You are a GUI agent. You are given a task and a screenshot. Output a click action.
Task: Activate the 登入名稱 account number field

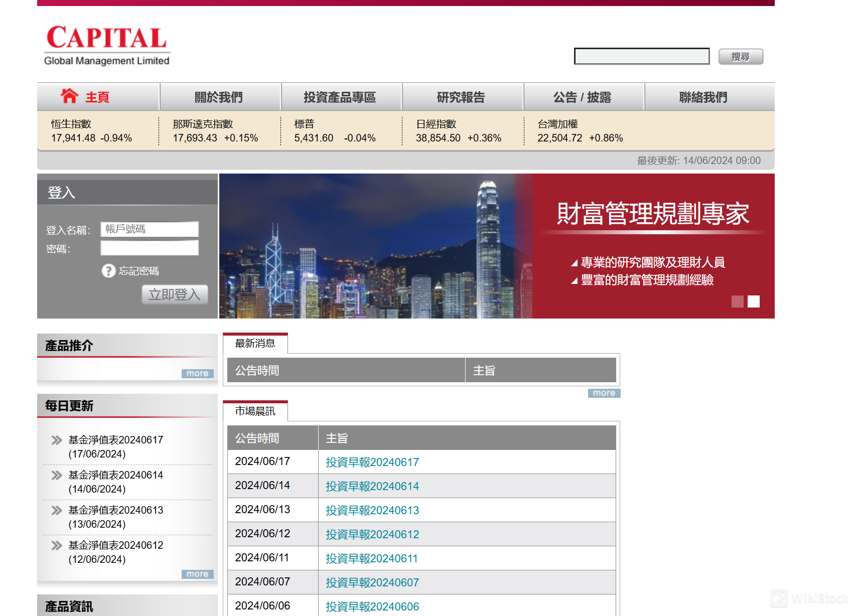coord(149,229)
